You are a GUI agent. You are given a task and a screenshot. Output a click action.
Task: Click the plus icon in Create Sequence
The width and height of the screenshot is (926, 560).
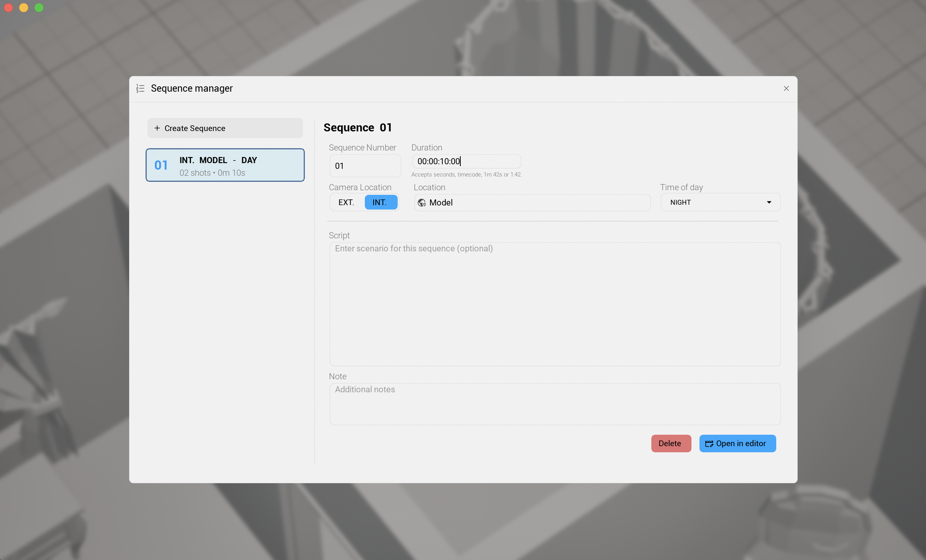[x=157, y=128]
